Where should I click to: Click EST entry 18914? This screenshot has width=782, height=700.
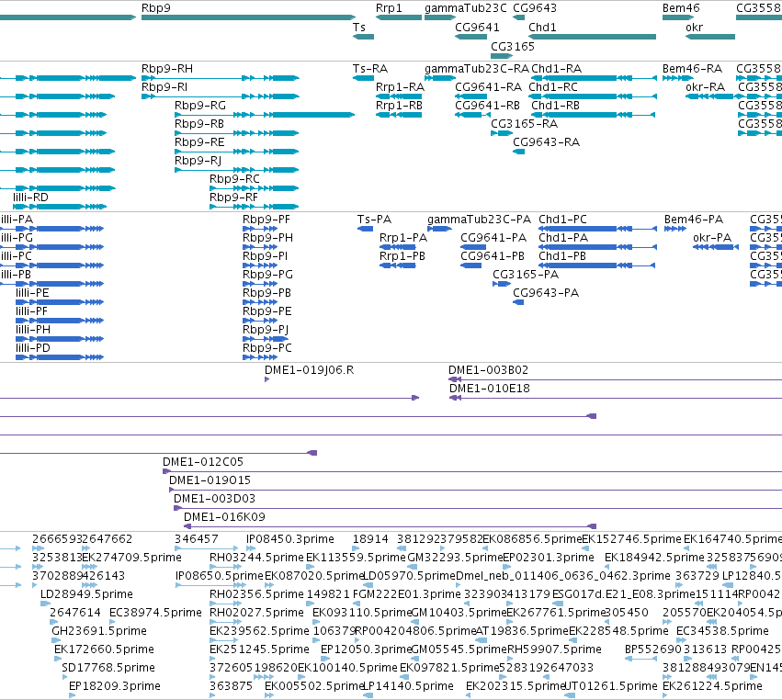coord(370,539)
